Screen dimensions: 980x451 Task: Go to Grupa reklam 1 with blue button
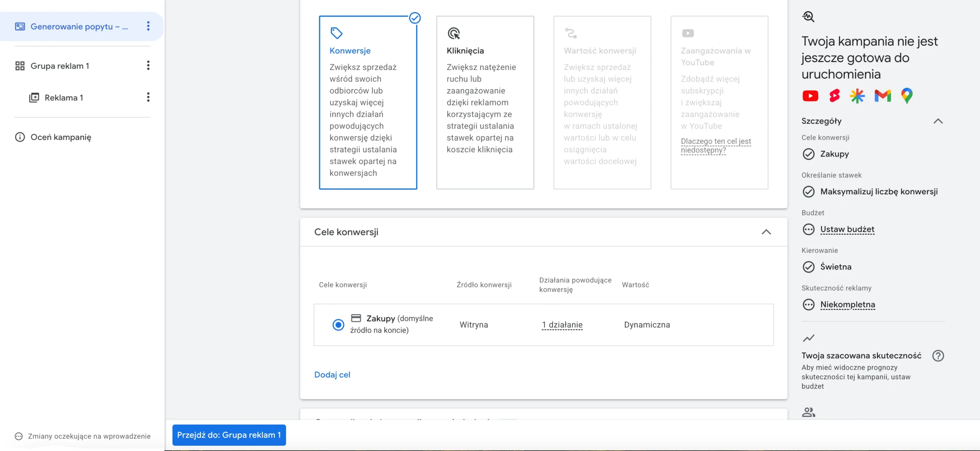pyautogui.click(x=229, y=435)
